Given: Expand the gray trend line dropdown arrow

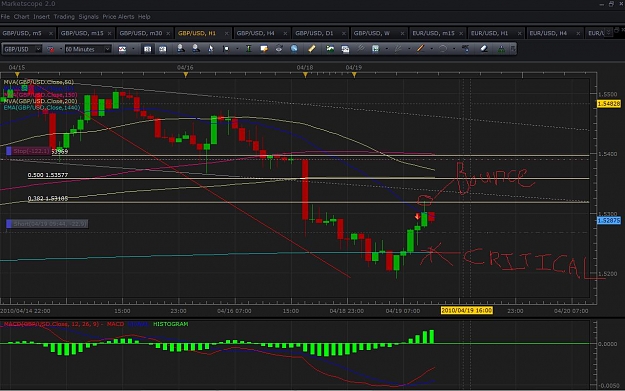Looking at the screenshot, I should pos(409,49).
